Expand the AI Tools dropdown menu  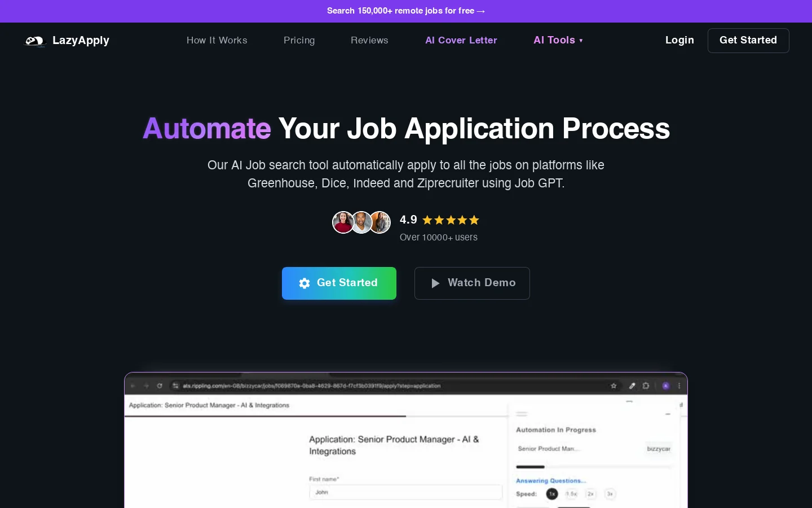(x=558, y=40)
